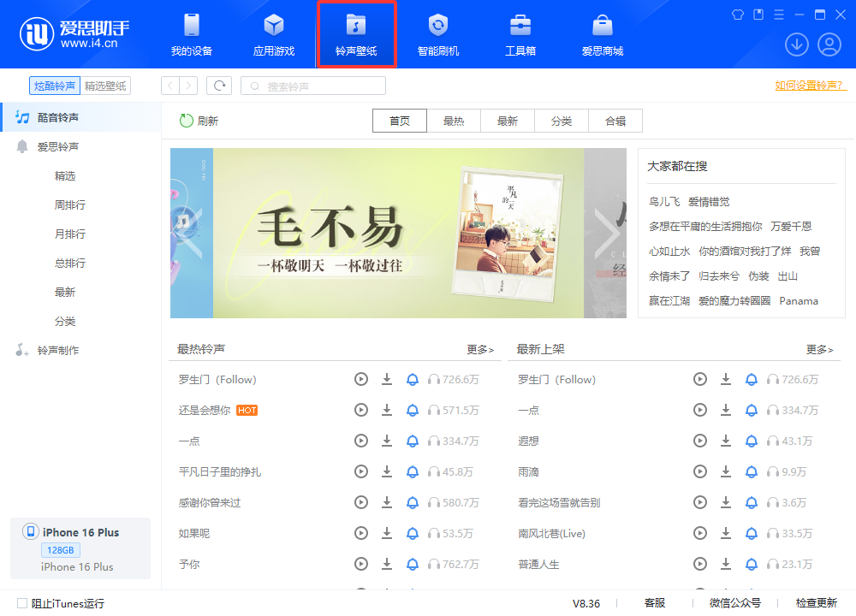The image size is (856, 616).
Task: Open the 工具箱 toolbox
Action: pos(520,34)
